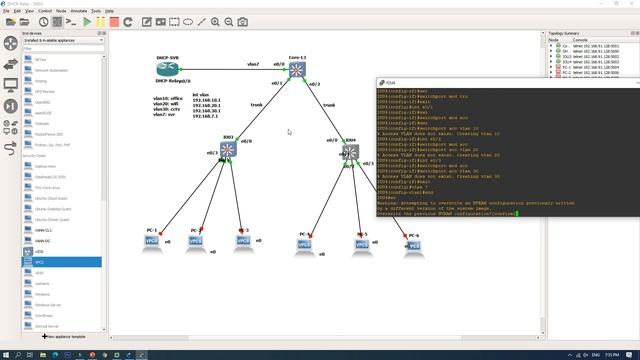Viewport: 640px width, 360px height.
Task: Open Windows Start menu
Action: pos(6,355)
